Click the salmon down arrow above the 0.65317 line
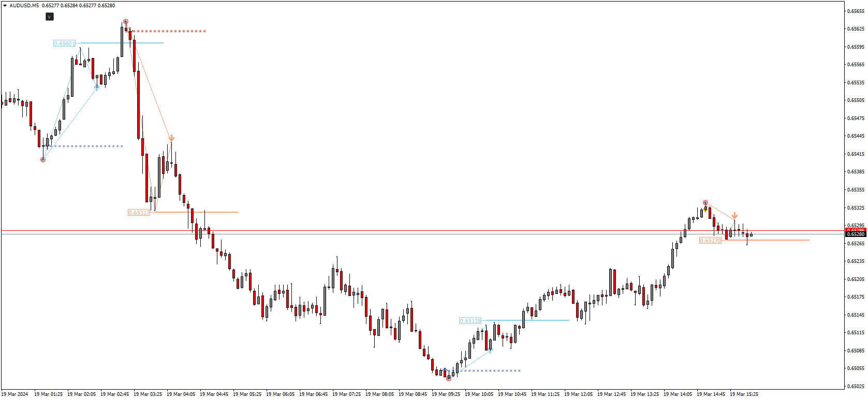 [x=171, y=138]
